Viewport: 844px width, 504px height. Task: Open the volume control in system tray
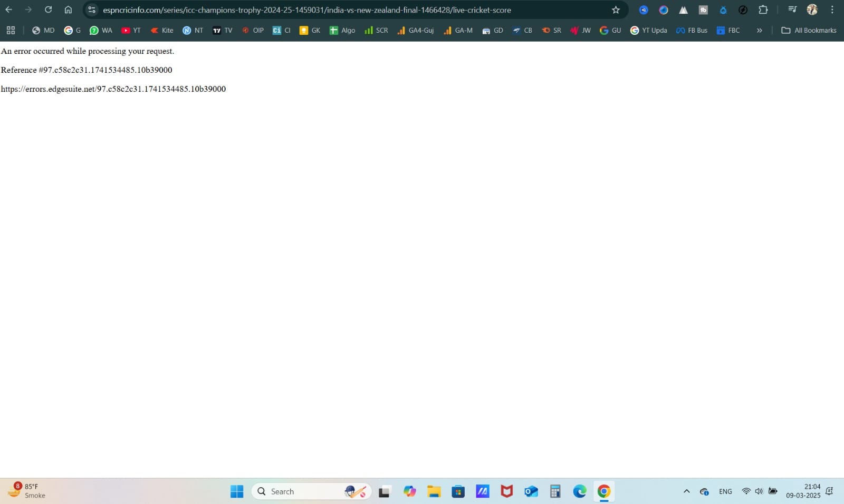[x=759, y=491]
